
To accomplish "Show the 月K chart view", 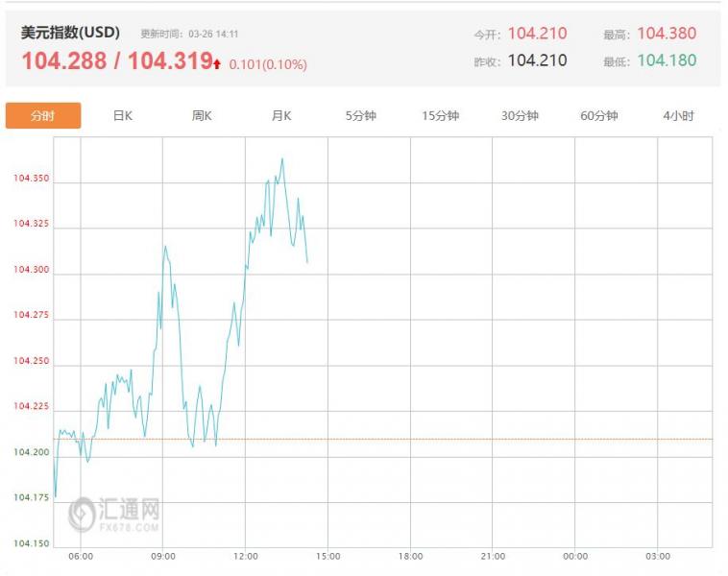I will pos(281,116).
